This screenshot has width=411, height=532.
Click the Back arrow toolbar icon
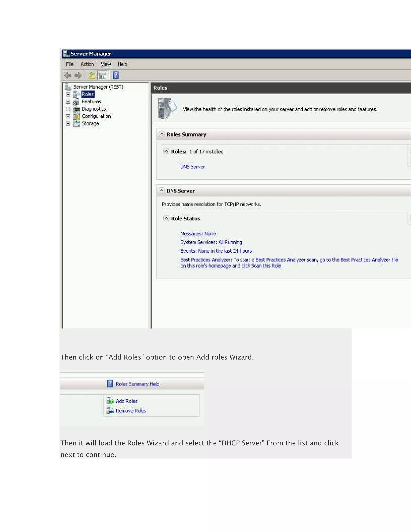point(68,75)
